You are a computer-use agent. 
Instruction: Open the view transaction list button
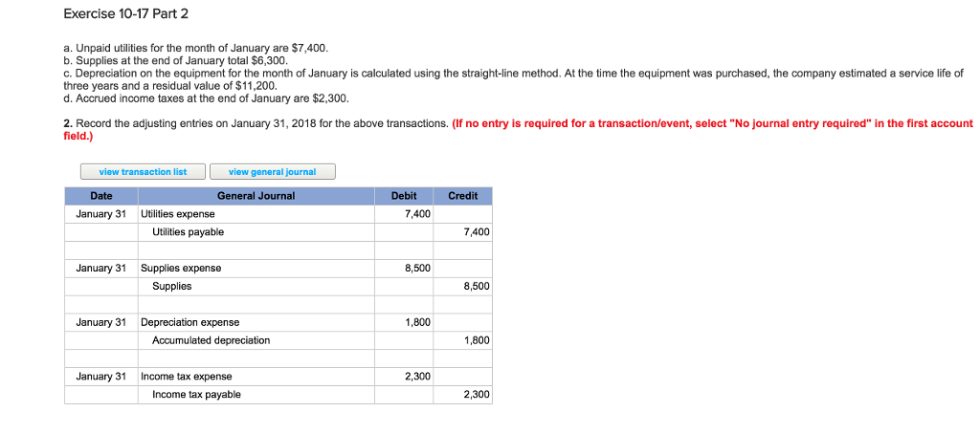click(x=143, y=172)
